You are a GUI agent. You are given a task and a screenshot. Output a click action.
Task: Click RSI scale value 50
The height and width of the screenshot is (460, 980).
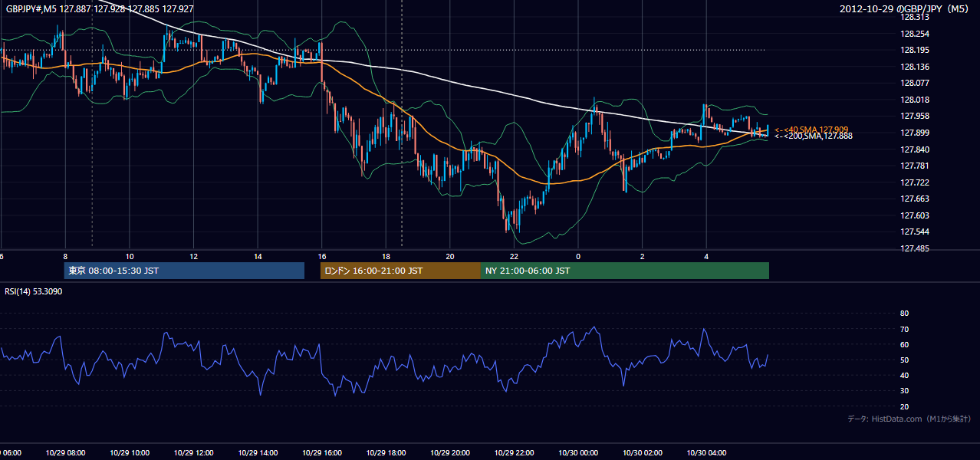pyautogui.click(x=904, y=360)
